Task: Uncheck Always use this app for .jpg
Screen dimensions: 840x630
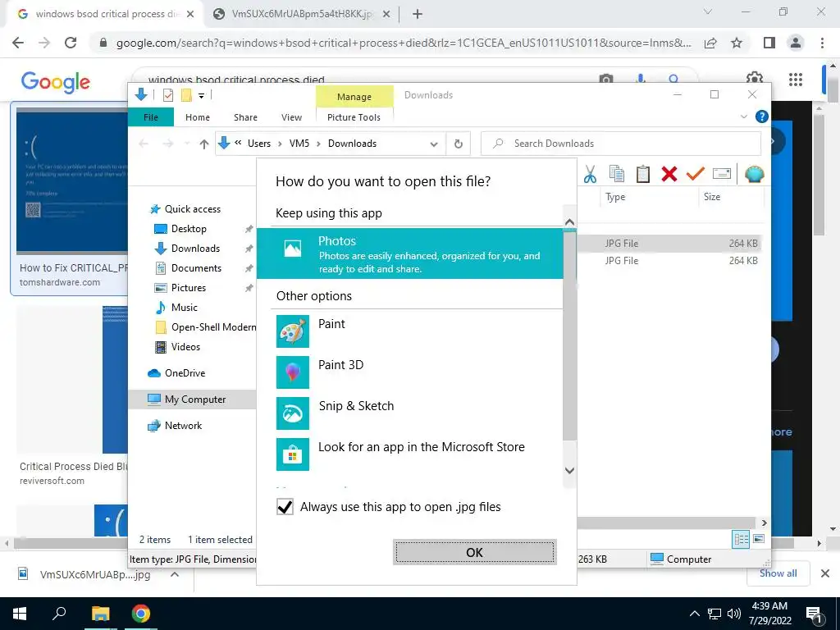Action: click(x=285, y=507)
